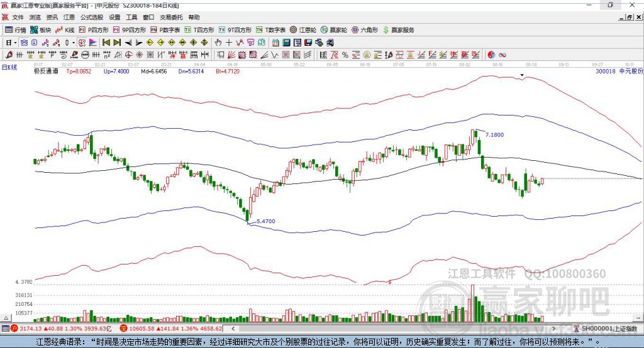Open the 板块 sector view
This screenshot has height=348, width=644.
pos(40,30)
